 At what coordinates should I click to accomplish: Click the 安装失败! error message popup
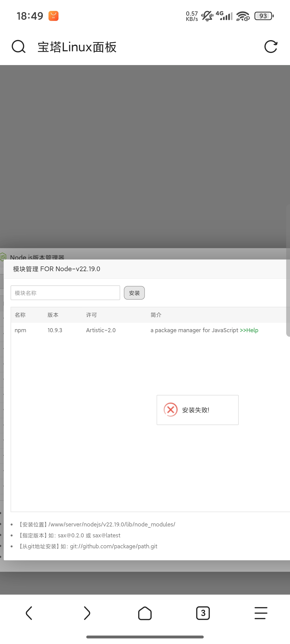click(x=198, y=410)
